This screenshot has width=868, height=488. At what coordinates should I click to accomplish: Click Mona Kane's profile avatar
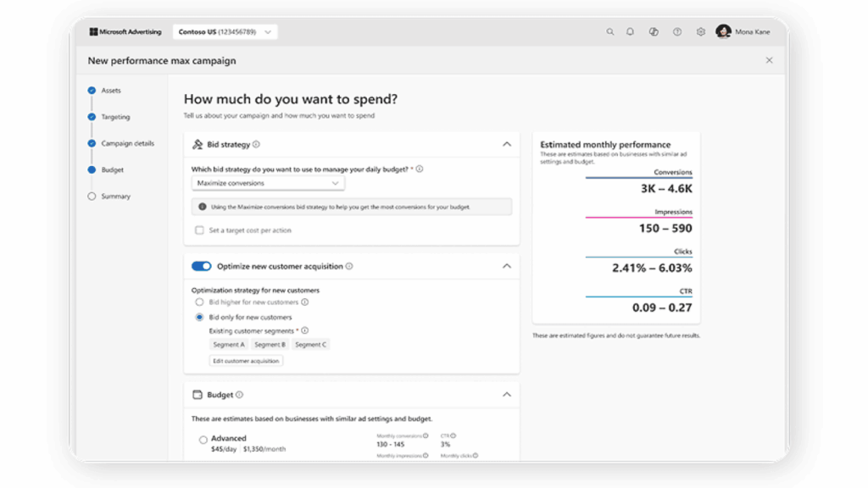coord(724,31)
